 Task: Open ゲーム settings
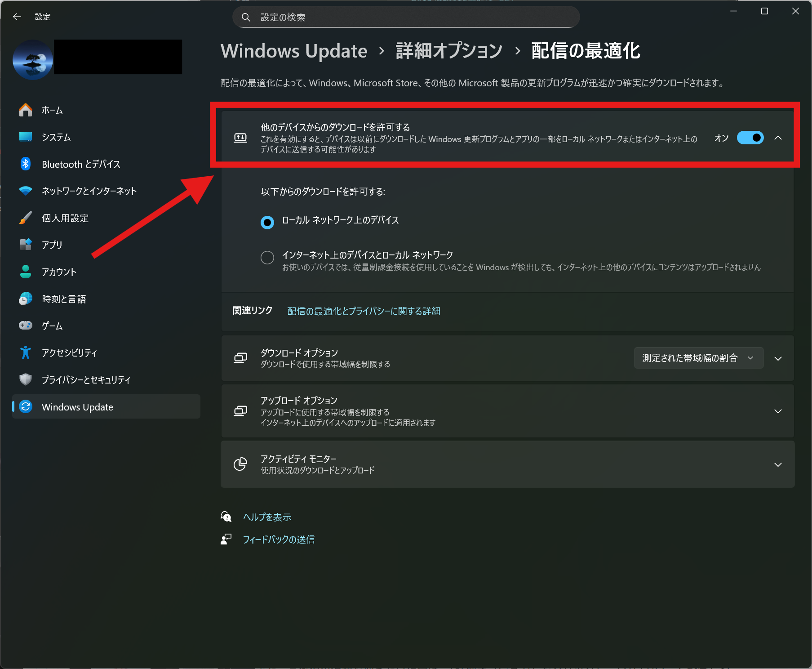pyautogui.click(x=106, y=326)
